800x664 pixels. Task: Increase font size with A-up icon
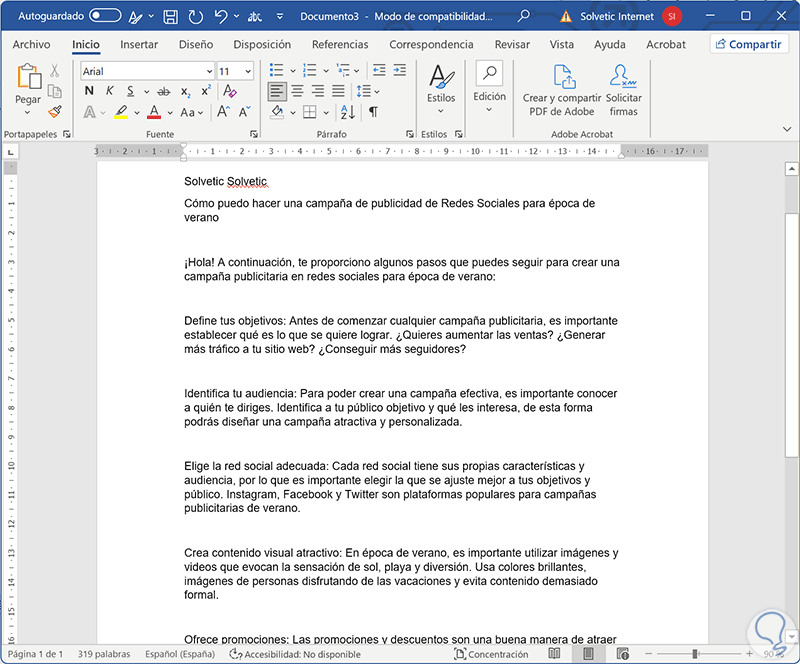click(223, 112)
